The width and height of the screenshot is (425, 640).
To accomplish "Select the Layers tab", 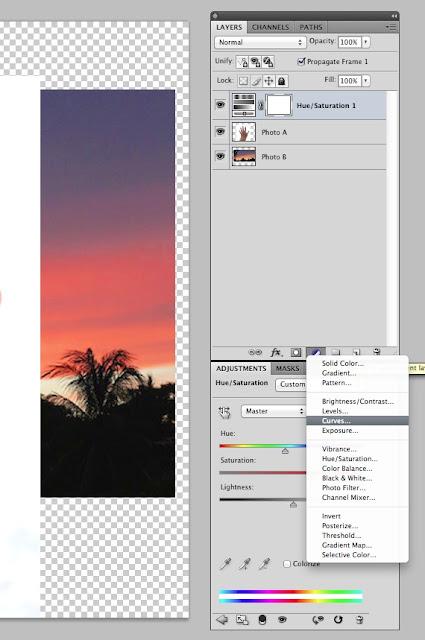I will coord(229,27).
